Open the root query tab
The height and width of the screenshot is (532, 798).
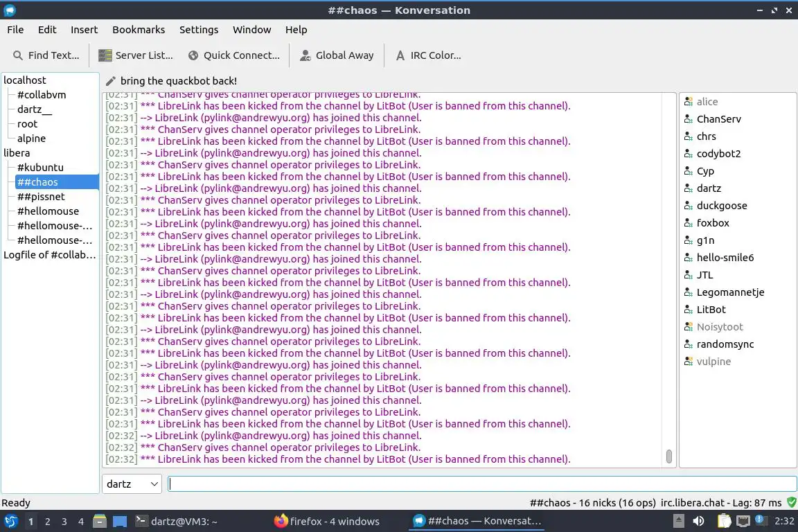click(x=27, y=124)
